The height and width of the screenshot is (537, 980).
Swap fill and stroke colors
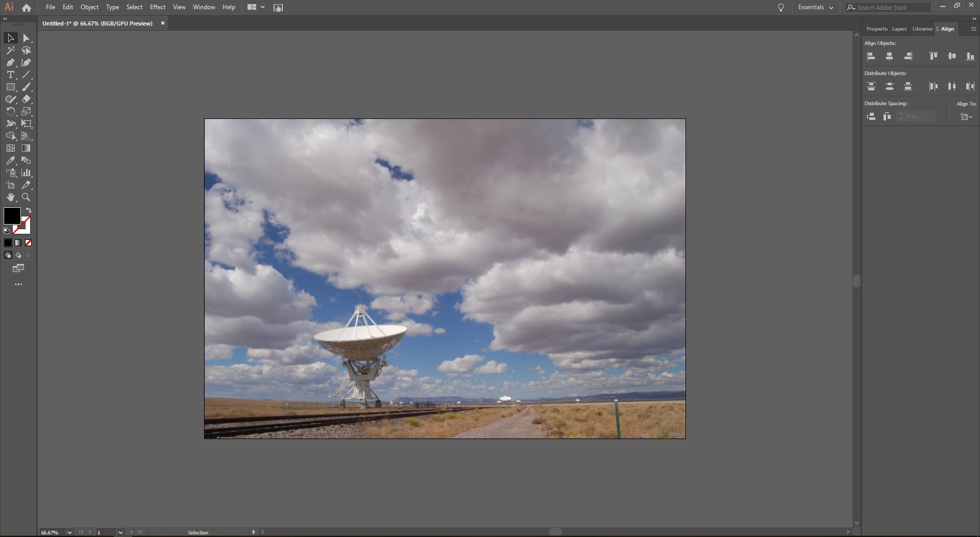[29, 210]
